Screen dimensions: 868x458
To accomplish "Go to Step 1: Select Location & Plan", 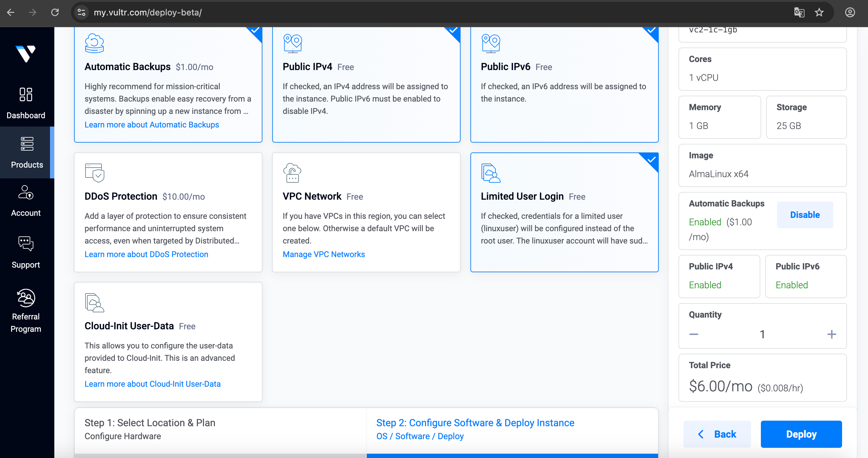I will click(x=220, y=429).
